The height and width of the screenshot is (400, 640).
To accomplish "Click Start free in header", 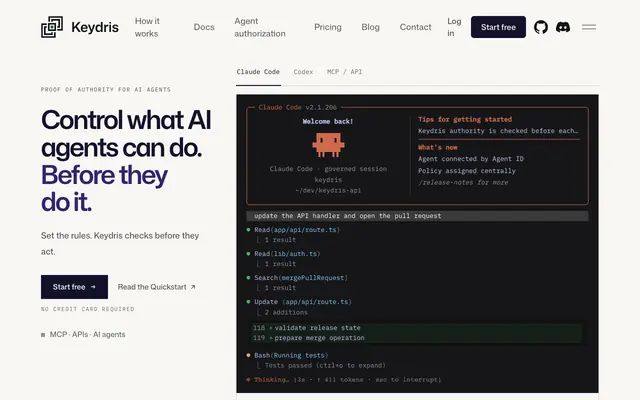I will [x=498, y=27].
